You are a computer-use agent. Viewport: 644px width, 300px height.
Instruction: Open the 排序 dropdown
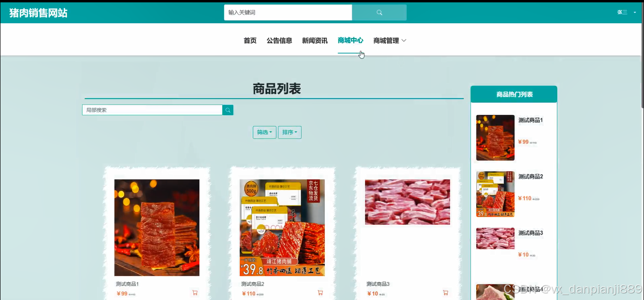tap(289, 132)
